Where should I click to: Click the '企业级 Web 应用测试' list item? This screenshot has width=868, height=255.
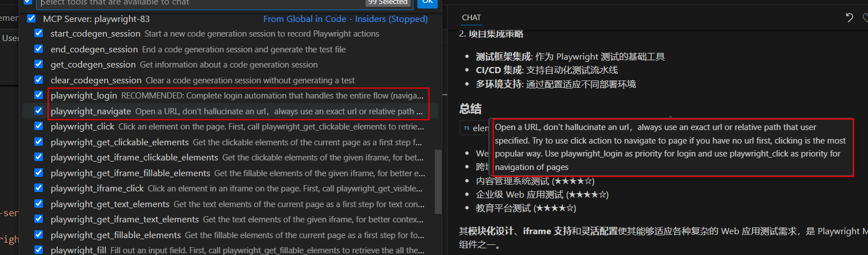click(x=542, y=195)
